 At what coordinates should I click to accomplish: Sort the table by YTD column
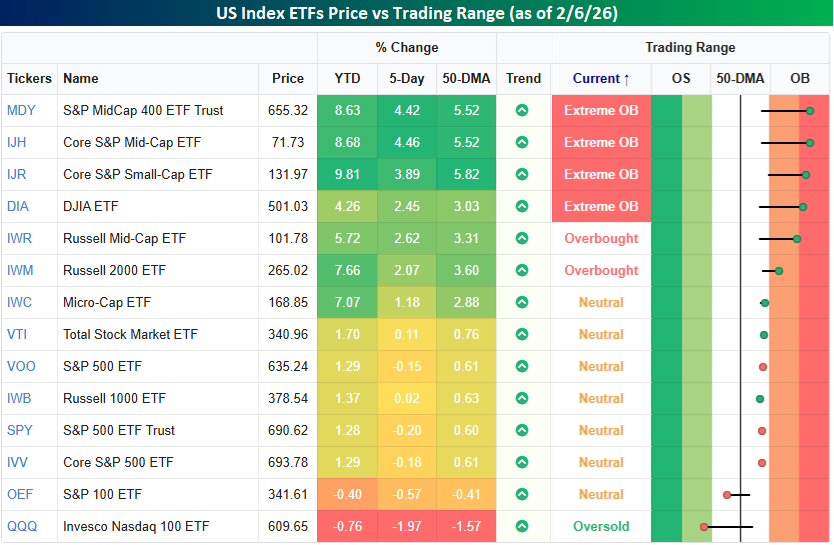tap(347, 78)
